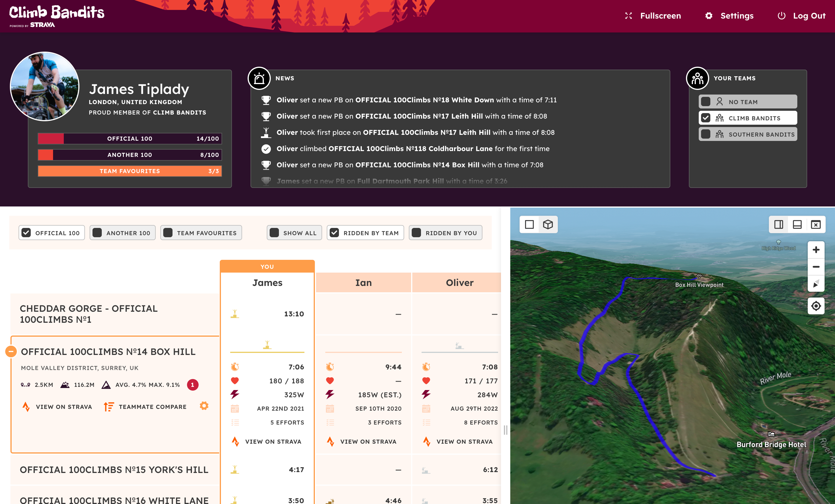Zoom out on the map
The image size is (835, 504).
click(x=816, y=267)
